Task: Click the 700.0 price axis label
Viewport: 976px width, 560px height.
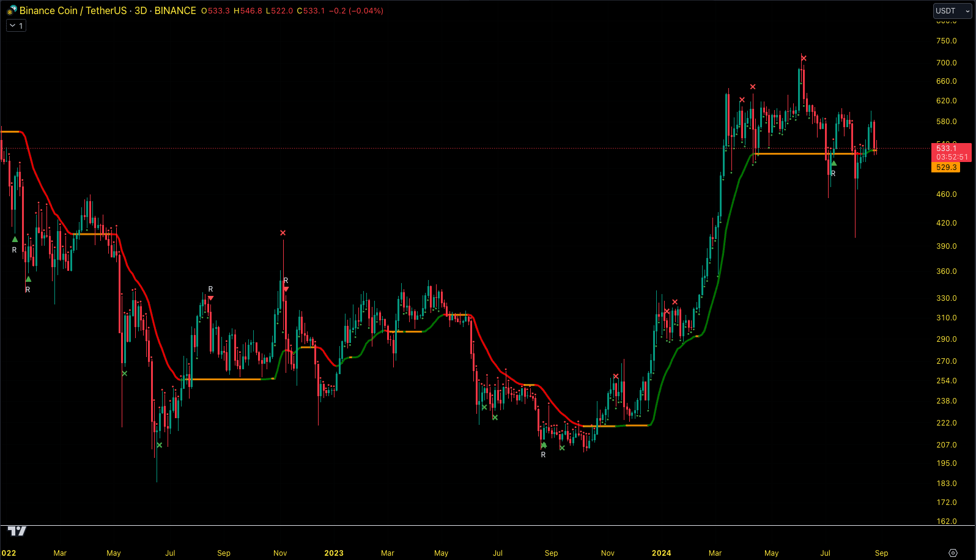Action: click(x=946, y=63)
